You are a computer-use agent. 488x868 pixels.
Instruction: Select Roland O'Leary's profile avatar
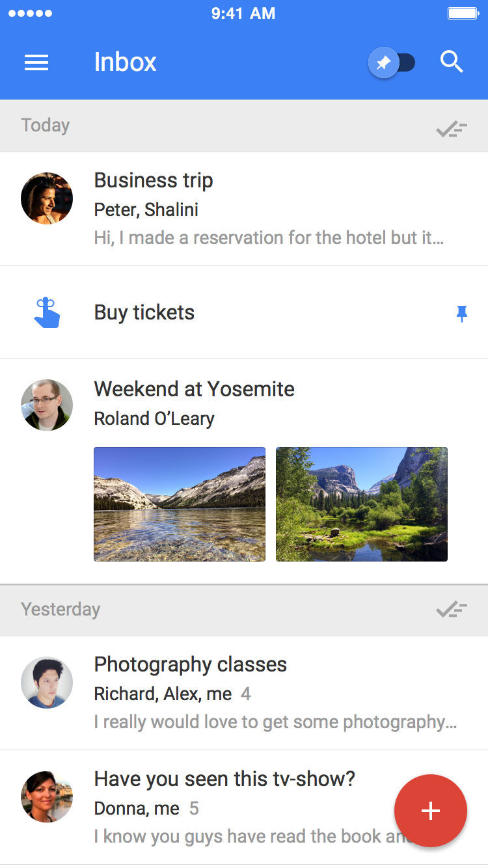tap(47, 405)
